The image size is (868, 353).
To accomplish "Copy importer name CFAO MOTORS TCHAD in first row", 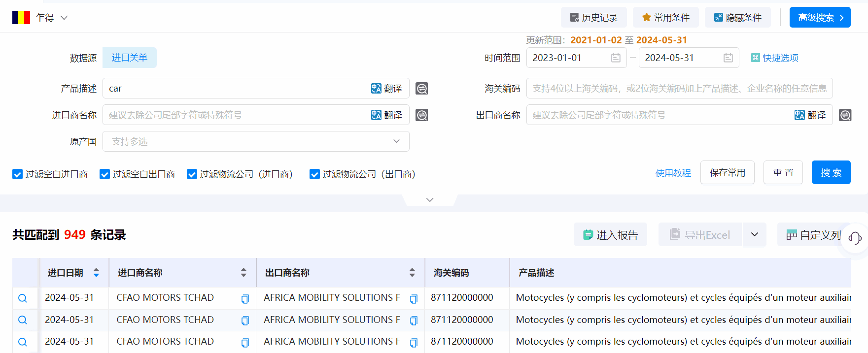I will [x=245, y=299].
